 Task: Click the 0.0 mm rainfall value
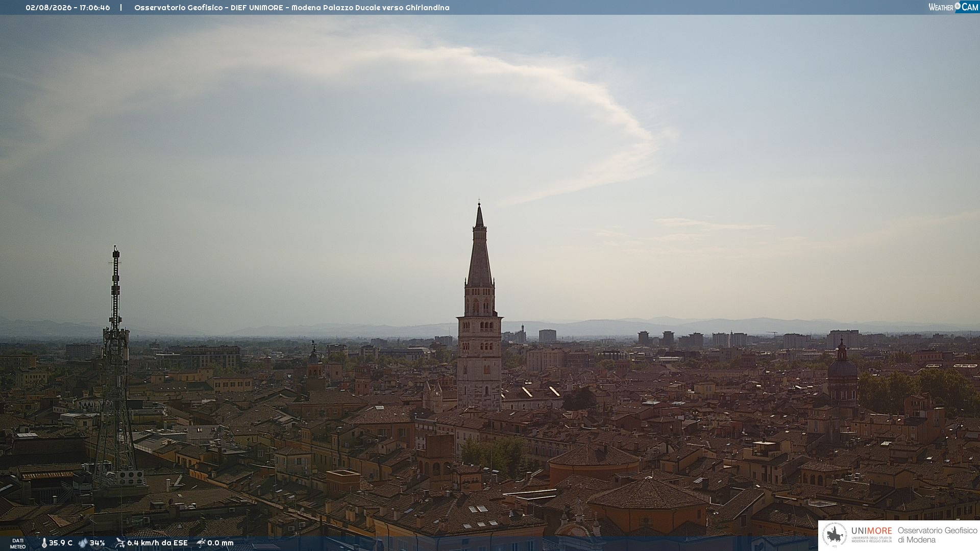(220, 543)
